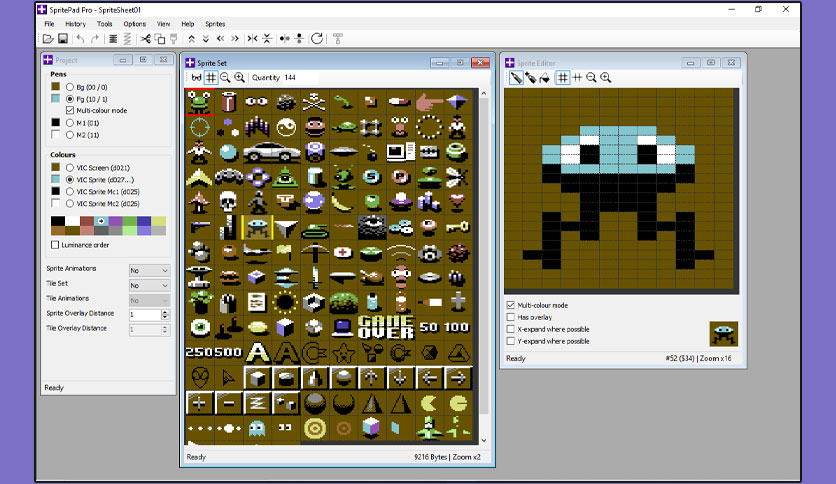Select the frog sprite in Sprite Set

[x=199, y=102]
